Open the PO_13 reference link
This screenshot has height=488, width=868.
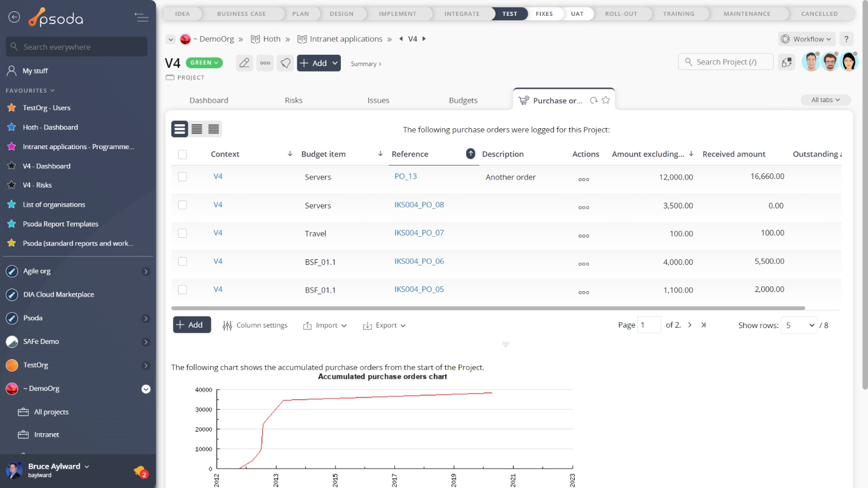[406, 176]
